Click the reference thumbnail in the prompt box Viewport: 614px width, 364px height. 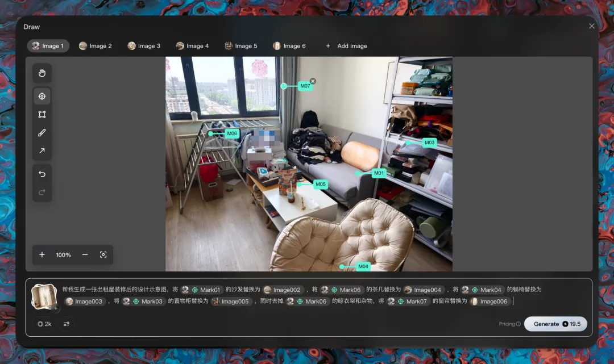[43, 296]
